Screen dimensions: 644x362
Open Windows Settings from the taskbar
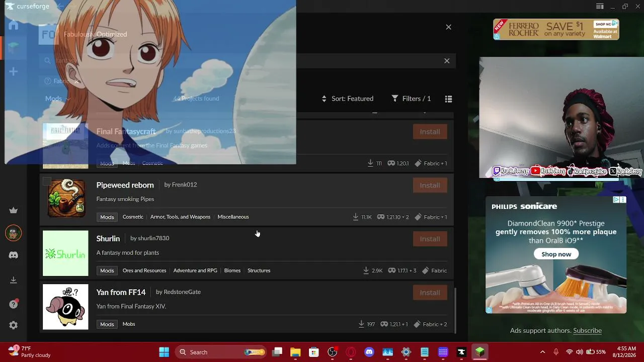pos(406,352)
